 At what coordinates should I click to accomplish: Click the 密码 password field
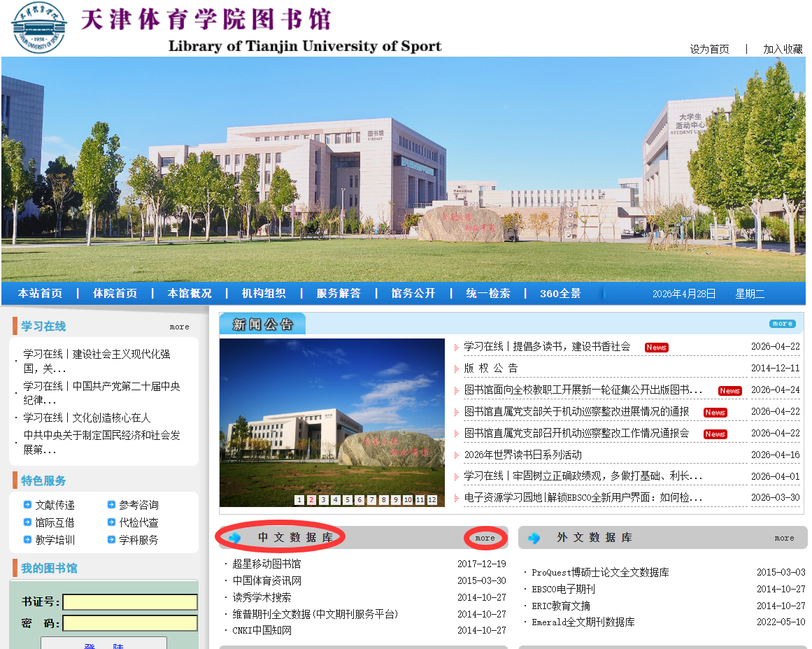coord(130,623)
